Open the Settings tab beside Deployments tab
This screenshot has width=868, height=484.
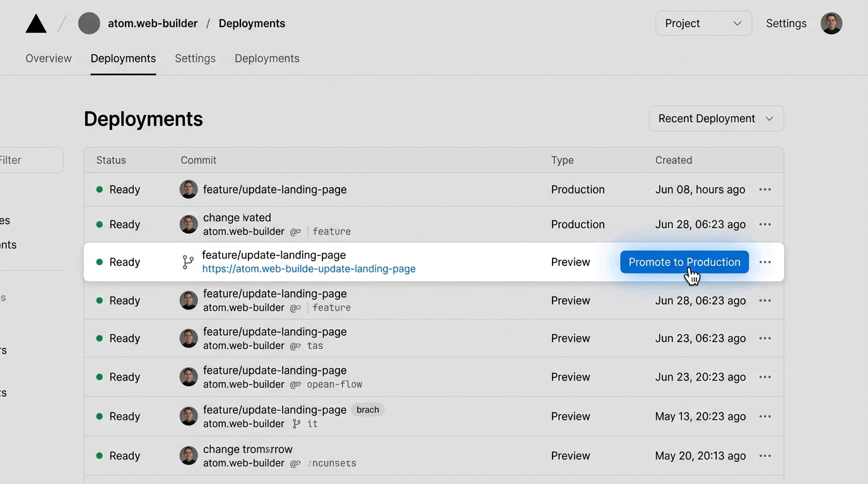[x=195, y=59]
